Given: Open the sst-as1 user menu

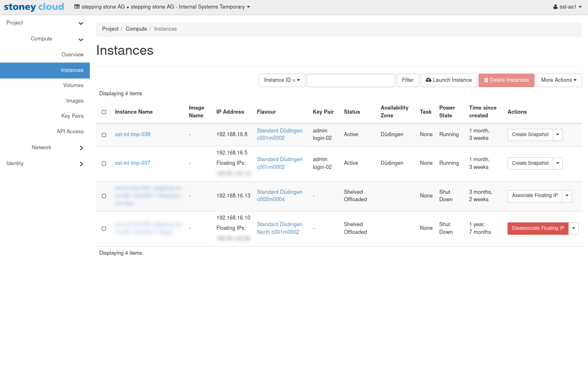Looking at the screenshot, I should [567, 7].
